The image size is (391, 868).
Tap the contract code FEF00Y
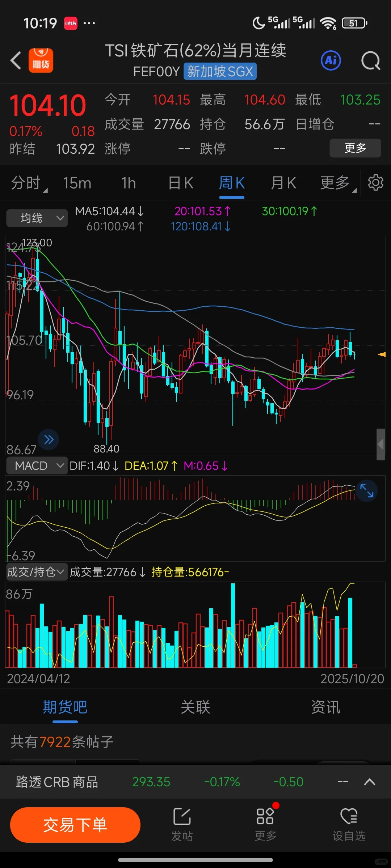tap(156, 72)
